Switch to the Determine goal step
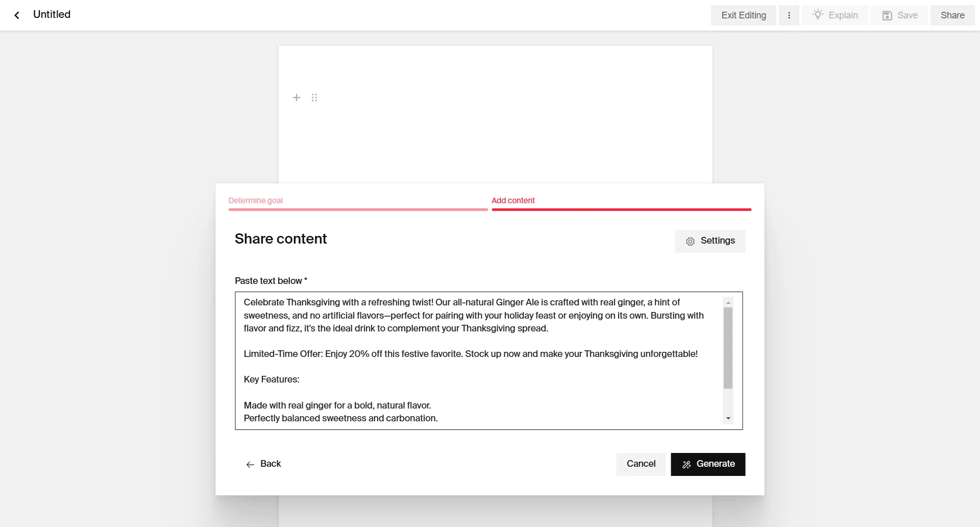The image size is (980, 527). (256, 201)
